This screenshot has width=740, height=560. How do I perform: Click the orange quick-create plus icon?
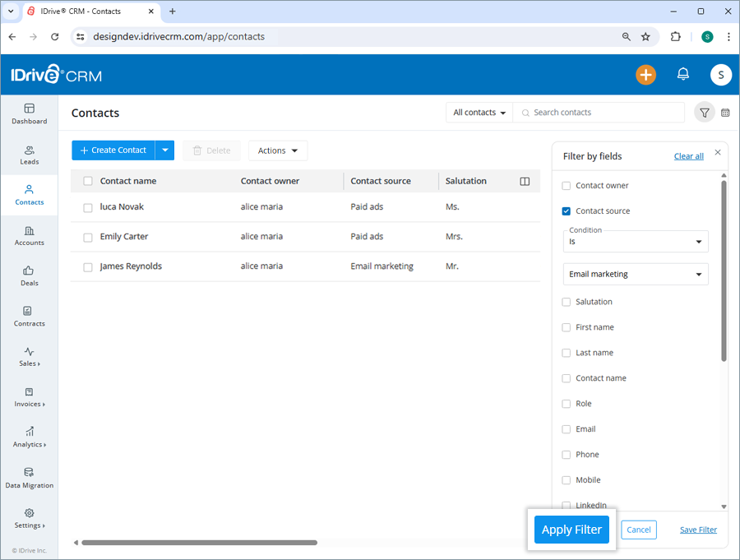coord(645,74)
